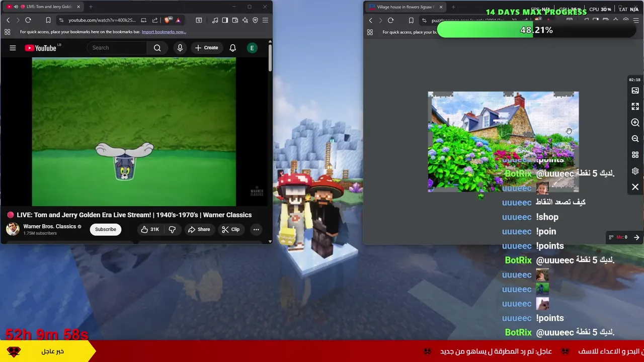This screenshot has height=362, width=644.
Task: Bookmark the puzzle page
Action: click(x=411, y=21)
